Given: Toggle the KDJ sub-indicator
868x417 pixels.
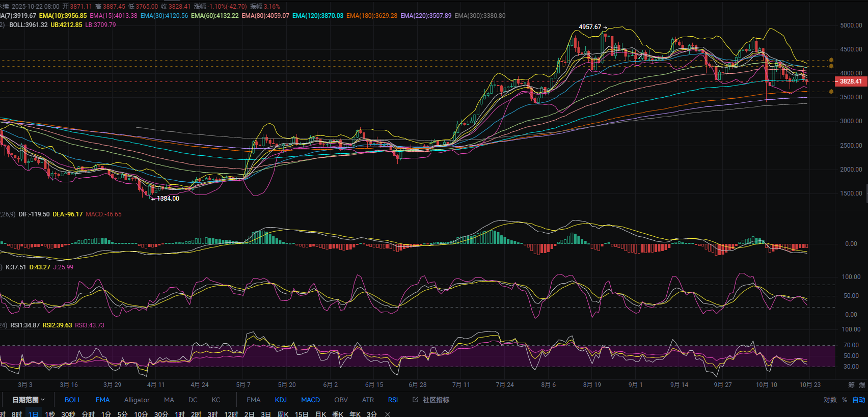Looking at the screenshot, I should (x=281, y=400).
